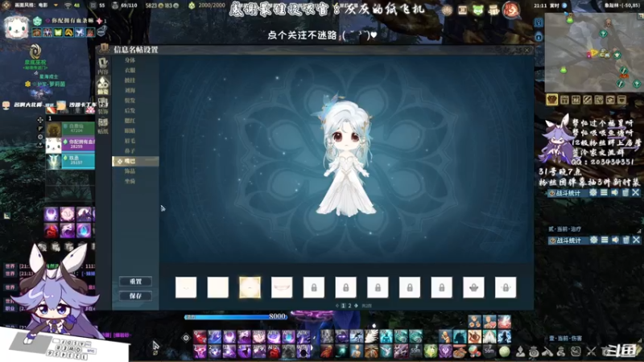
Task: Click the crossed swords icon at bottom-right
Action: click(x=591, y=352)
